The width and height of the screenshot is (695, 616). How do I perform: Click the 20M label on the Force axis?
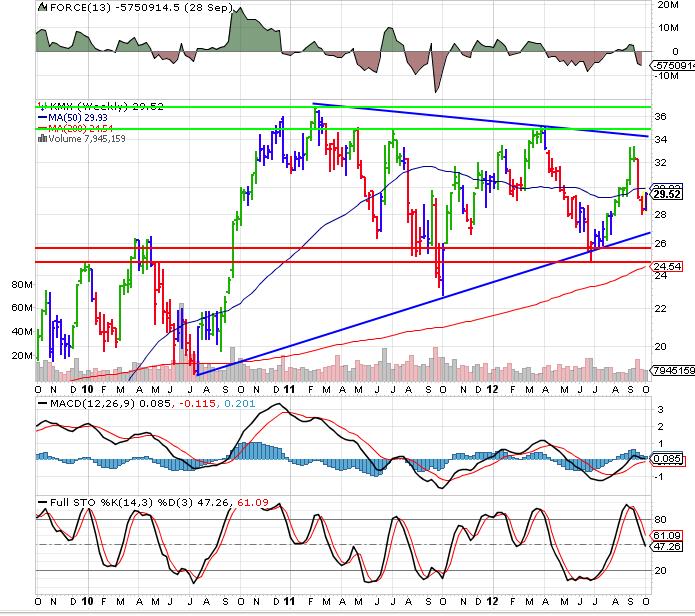[668, 5]
